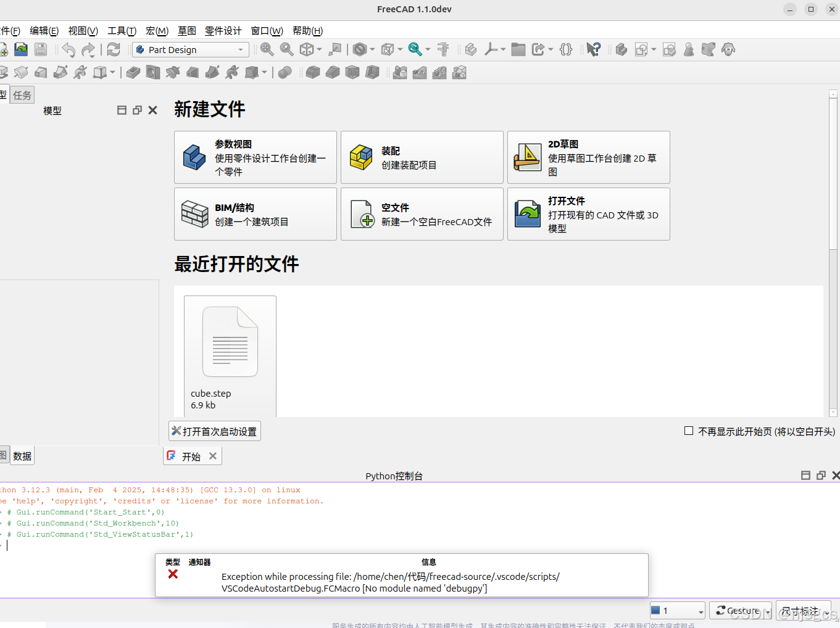Undo the last action via toolbar arrow
The image size is (840, 628).
69,50
